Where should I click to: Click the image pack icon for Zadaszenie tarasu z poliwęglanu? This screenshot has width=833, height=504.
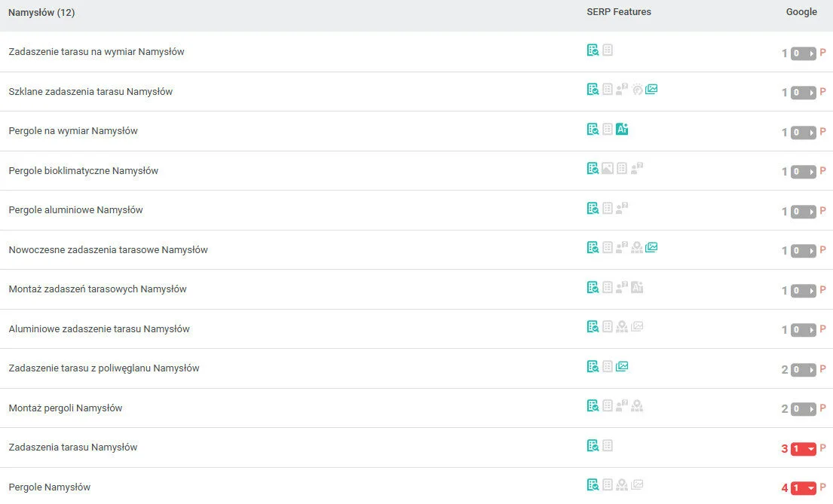coord(622,366)
